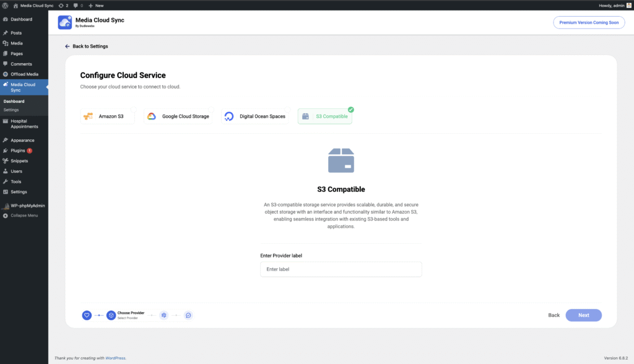This screenshot has height=364, width=634.
Task: Click the Next button
Action: coord(583,315)
